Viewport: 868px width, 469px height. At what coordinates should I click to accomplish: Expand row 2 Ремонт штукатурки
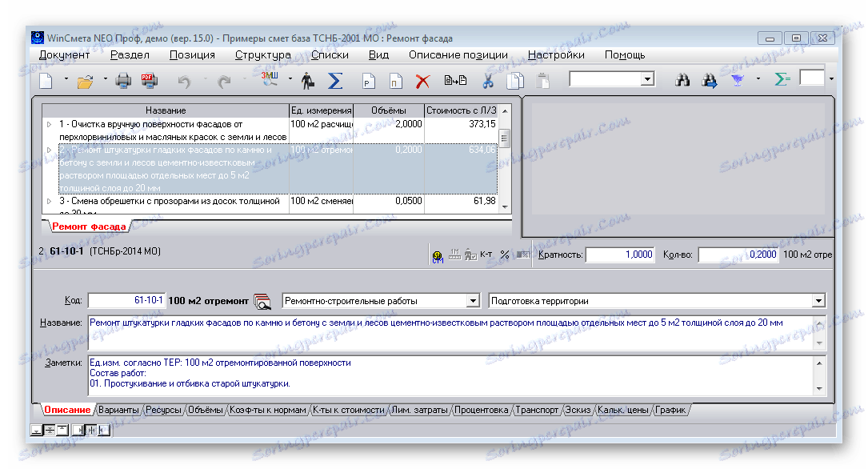point(50,150)
